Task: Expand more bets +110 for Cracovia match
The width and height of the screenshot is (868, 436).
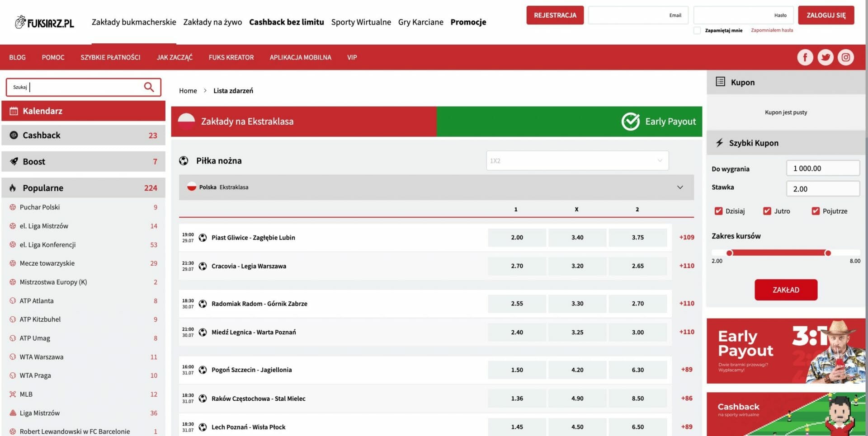Action: point(686,266)
